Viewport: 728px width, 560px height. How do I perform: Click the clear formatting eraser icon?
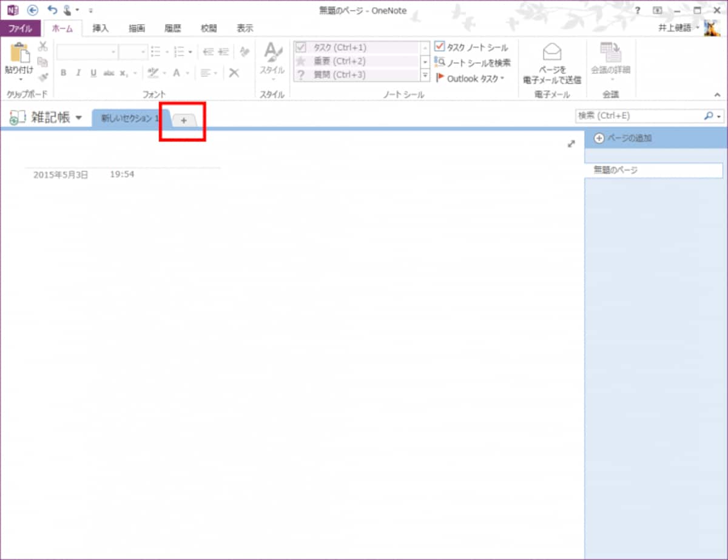click(x=244, y=52)
